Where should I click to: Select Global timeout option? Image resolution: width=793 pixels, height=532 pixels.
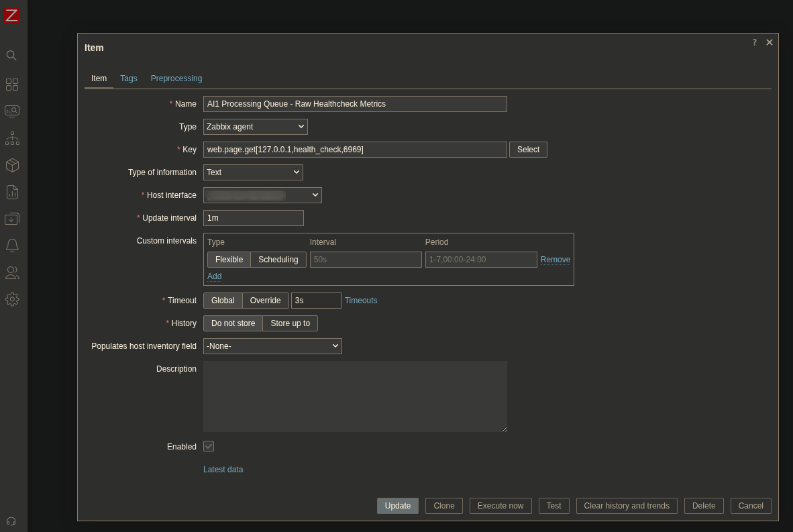tap(223, 301)
